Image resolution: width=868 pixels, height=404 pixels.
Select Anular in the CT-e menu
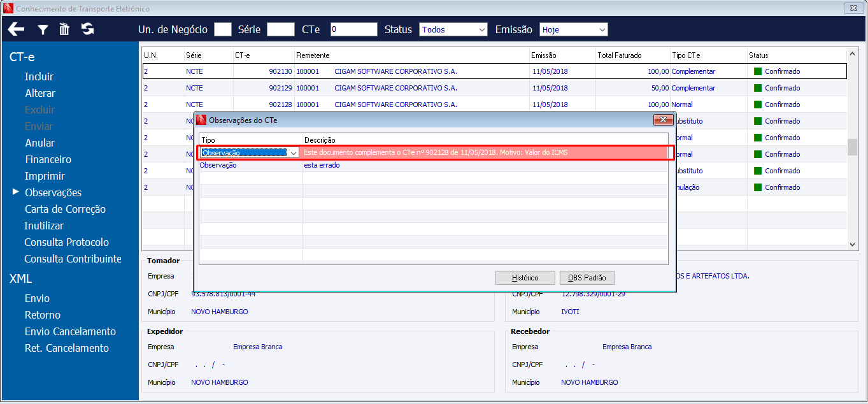(39, 143)
